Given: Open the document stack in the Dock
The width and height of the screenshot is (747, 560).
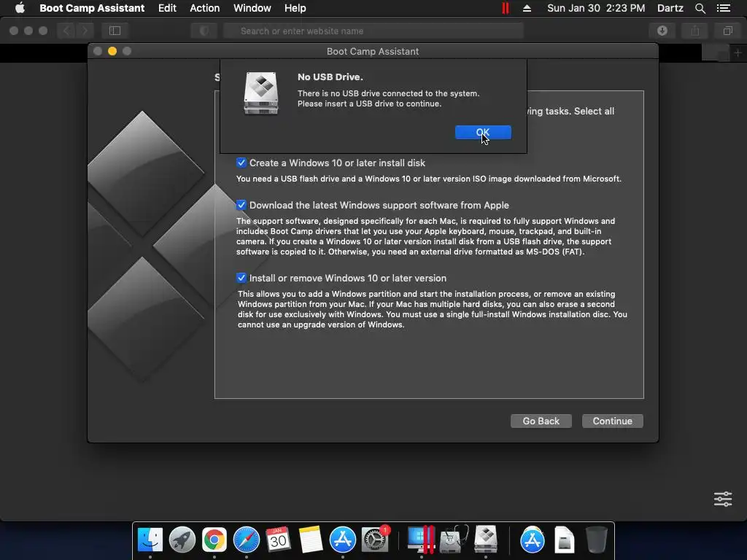Looking at the screenshot, I should (x=565, y=540).
